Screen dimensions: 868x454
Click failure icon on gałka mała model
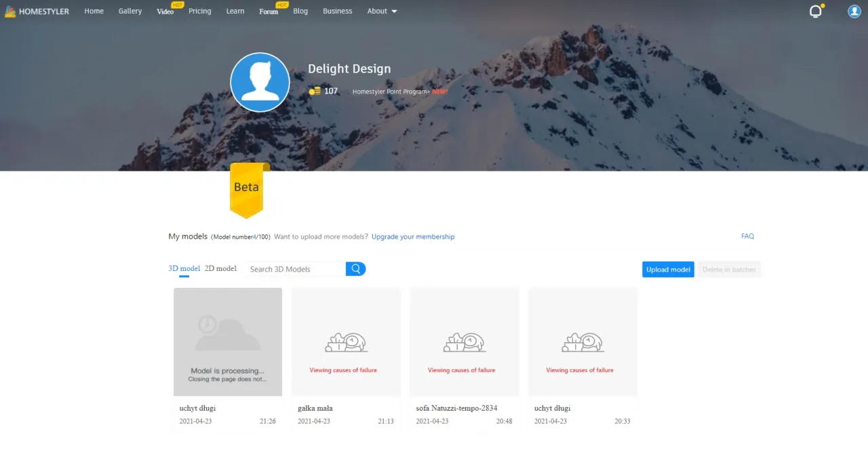(346, 342)
